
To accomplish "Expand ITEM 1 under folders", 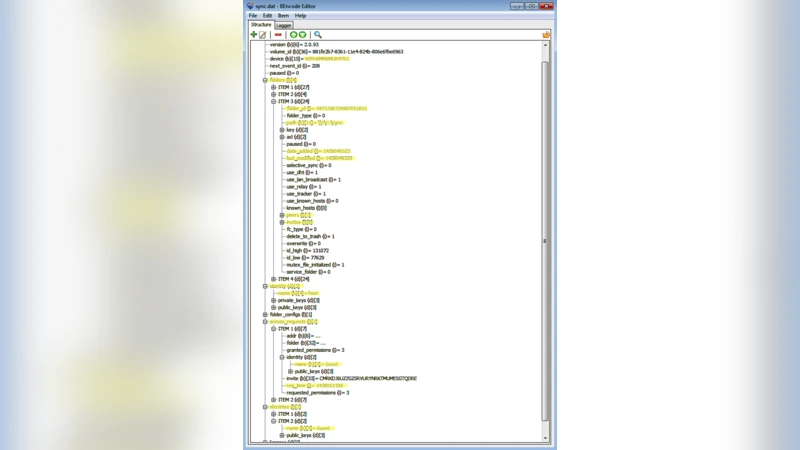I will click(x=273, y=87).
